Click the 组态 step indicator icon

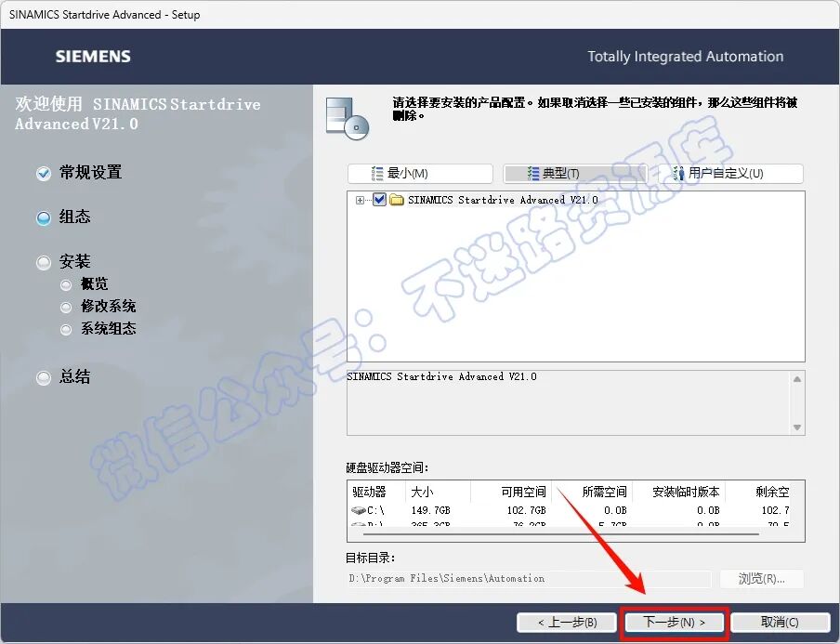[44, 218]
